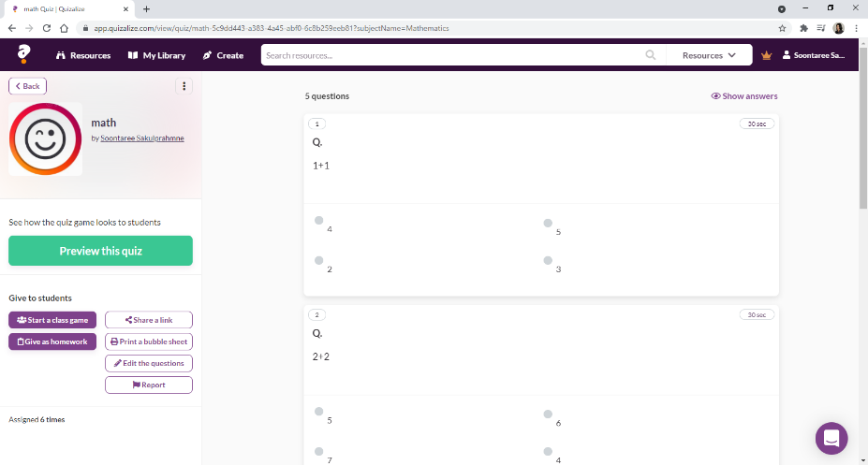Open browser extensions puzzle icon
868x465 pixels.
pos(803,28)
